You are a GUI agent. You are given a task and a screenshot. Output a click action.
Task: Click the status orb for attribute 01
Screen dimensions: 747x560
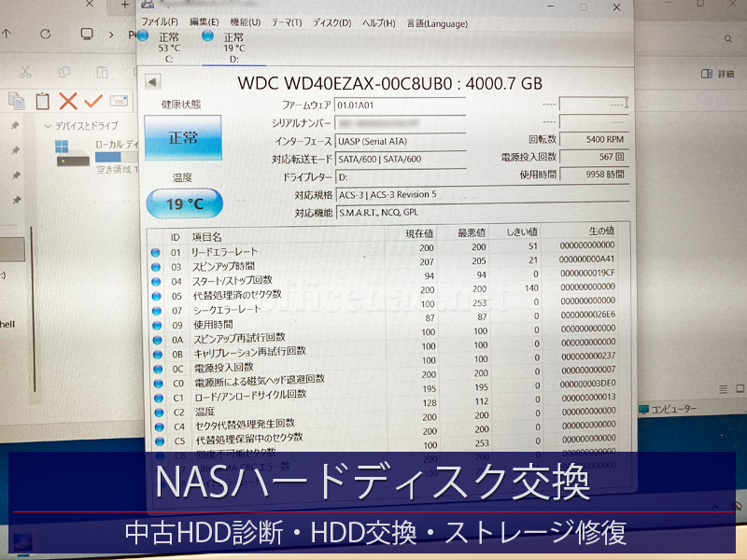(x=156, y=252)
